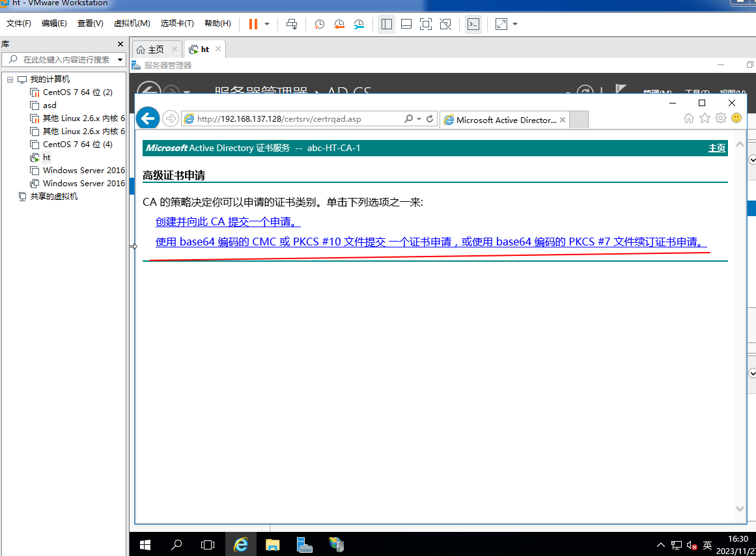
Task: Click Internet Explorer taskbar icon
Action: pyautogui.click(x=240, y=545)
